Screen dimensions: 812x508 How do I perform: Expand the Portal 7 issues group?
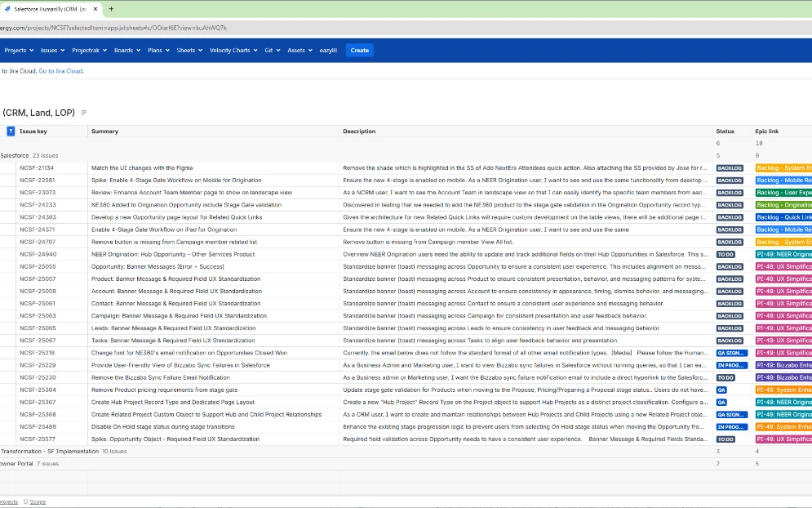(29, 464)
